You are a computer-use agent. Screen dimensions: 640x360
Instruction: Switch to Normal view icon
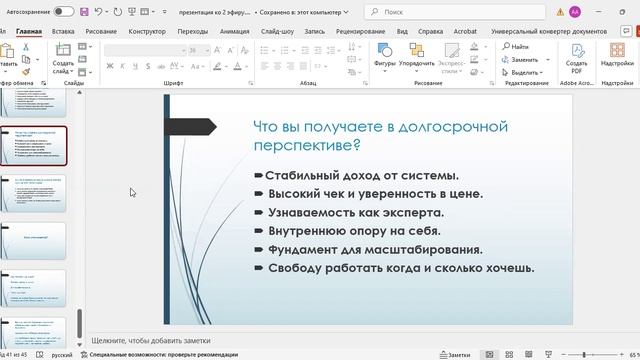point(489,354)
